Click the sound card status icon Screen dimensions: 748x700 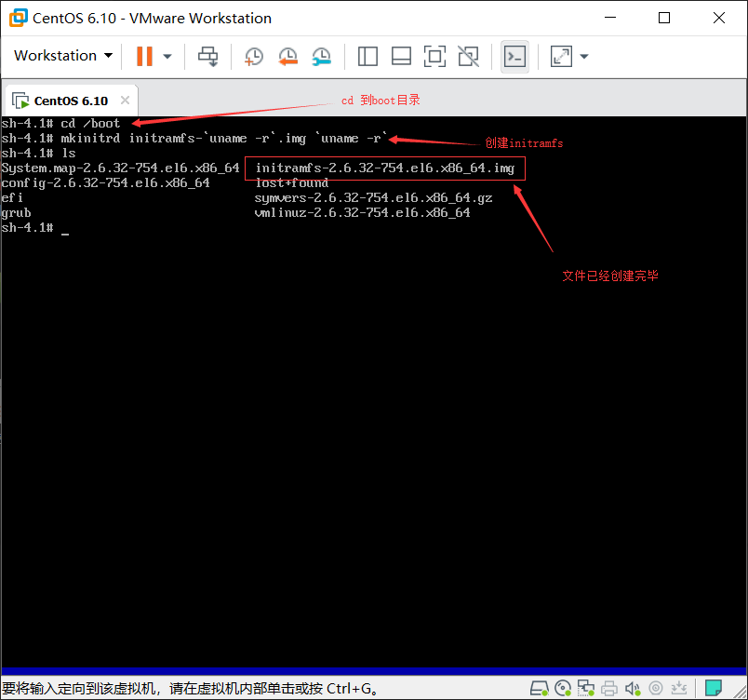click(633, 688)
